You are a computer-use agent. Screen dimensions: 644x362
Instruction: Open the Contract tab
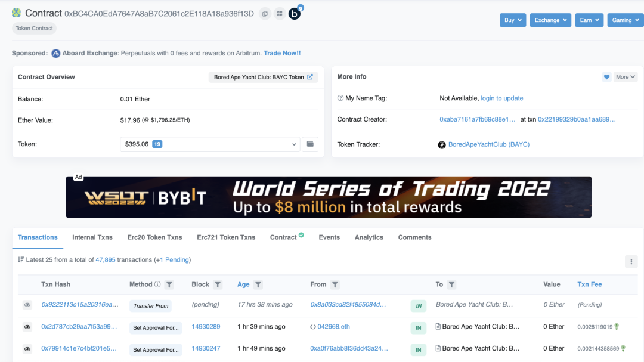[x=283, y=237]
